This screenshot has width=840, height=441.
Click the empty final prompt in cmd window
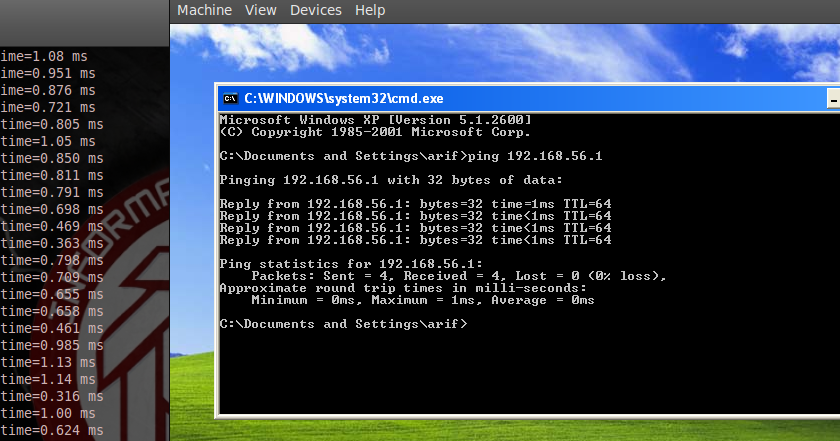tap(343, 324)
